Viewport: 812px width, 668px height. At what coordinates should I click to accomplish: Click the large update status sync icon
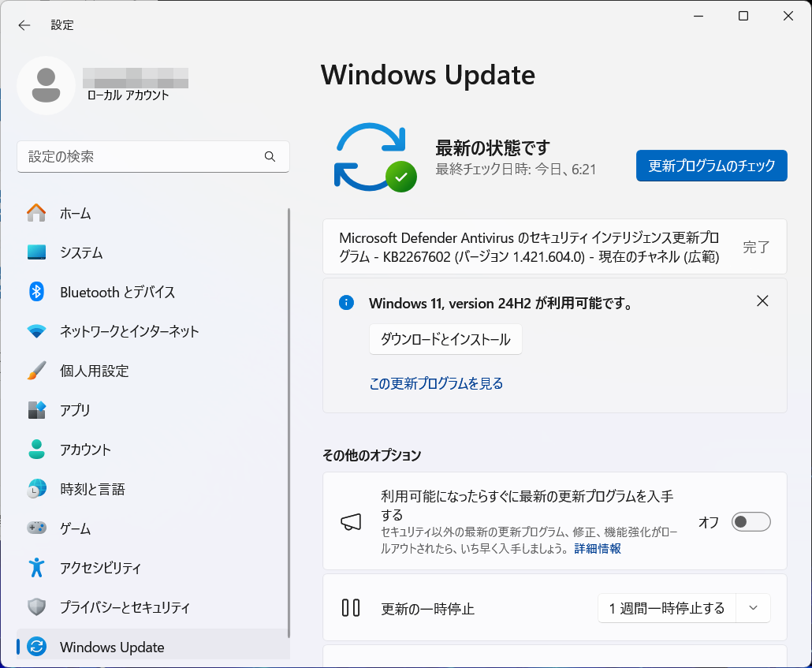tap(375, 158)
